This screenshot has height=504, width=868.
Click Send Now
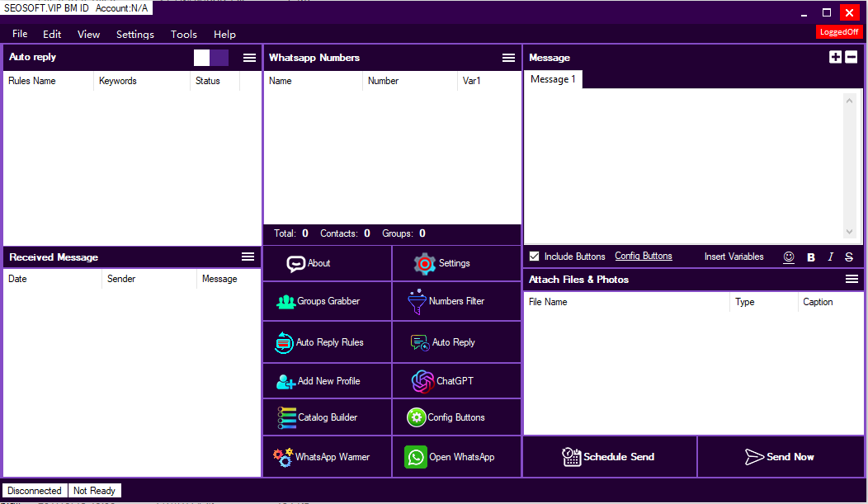[x=780, y=457]
